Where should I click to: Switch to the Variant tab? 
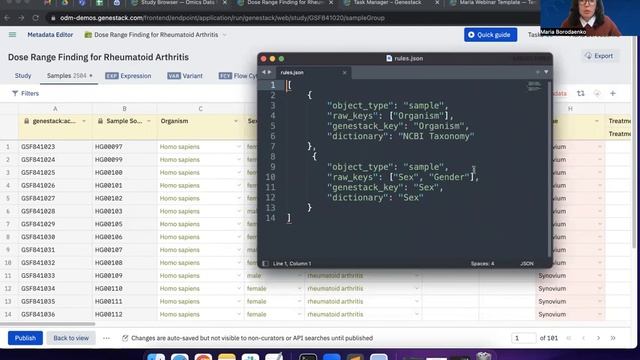(x=185, y=76)
